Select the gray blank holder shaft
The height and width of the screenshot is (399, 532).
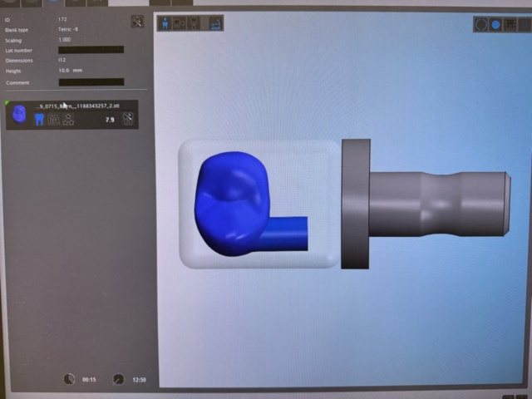438,204
